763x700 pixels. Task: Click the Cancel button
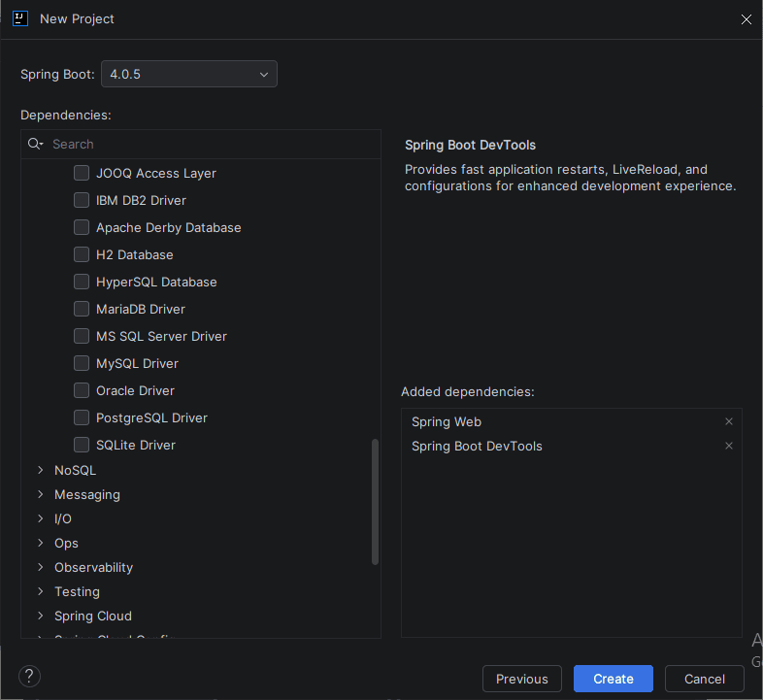[x=704, y=679]
